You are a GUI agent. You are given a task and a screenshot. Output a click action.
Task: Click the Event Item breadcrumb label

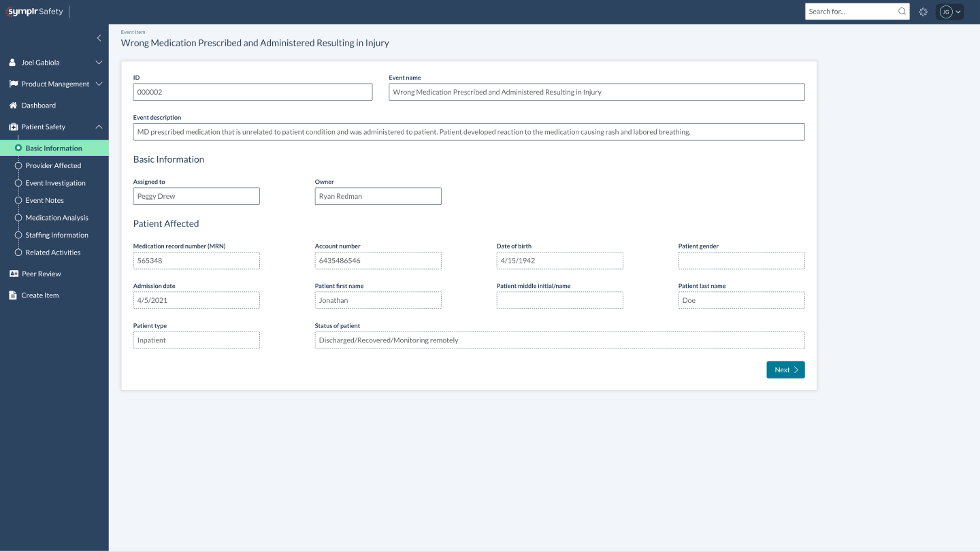tap(133, 32)
